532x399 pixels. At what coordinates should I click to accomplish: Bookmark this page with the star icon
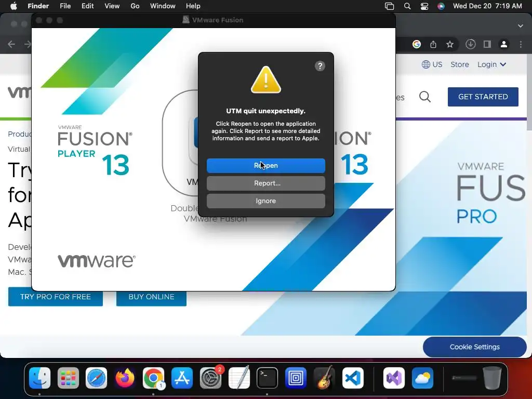(x=450, y=44)
